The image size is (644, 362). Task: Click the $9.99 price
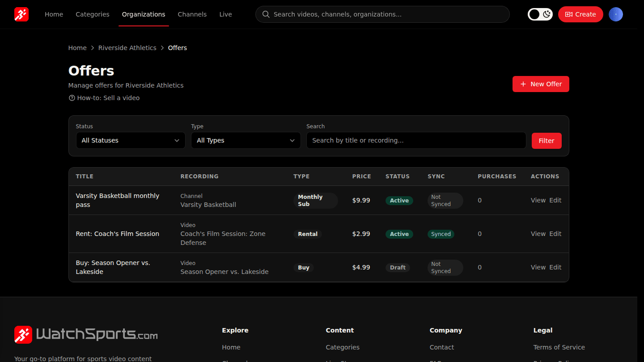tap(361, 200)
